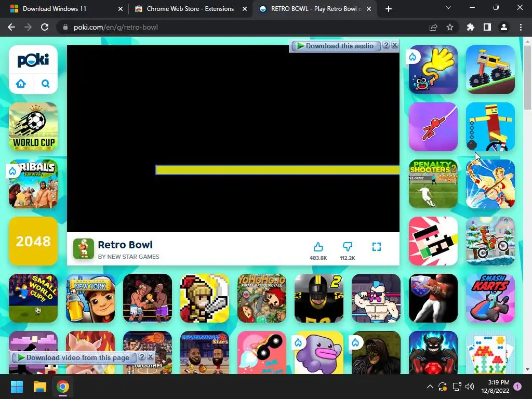The image size is (532, 399).
Task: Close the Download video bar
Action: (x=150, y=357)
